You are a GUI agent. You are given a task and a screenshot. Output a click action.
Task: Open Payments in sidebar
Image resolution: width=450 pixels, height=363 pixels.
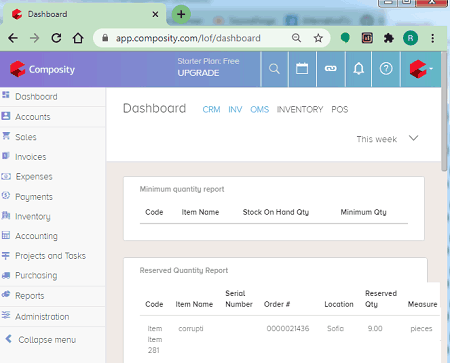tap(34, 197)
